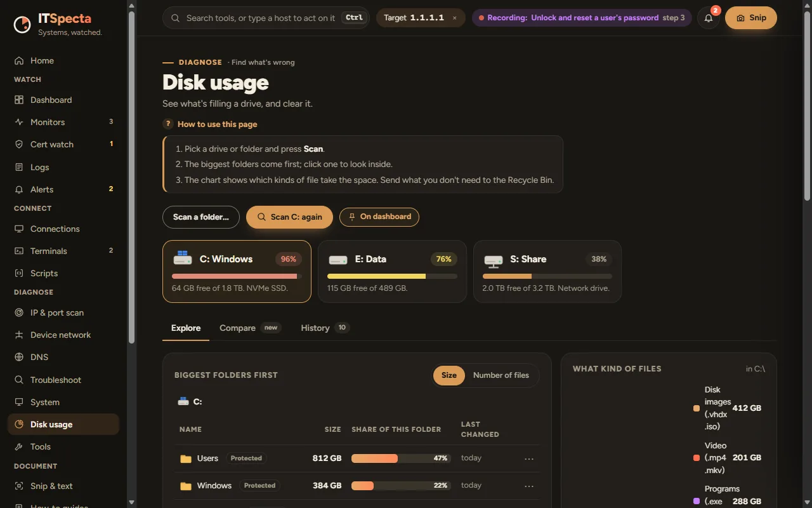This screenshot has width=812, height=508.
Task: Select the E: Data drive card
Action: pyautogui.click(x=392, y=271)
